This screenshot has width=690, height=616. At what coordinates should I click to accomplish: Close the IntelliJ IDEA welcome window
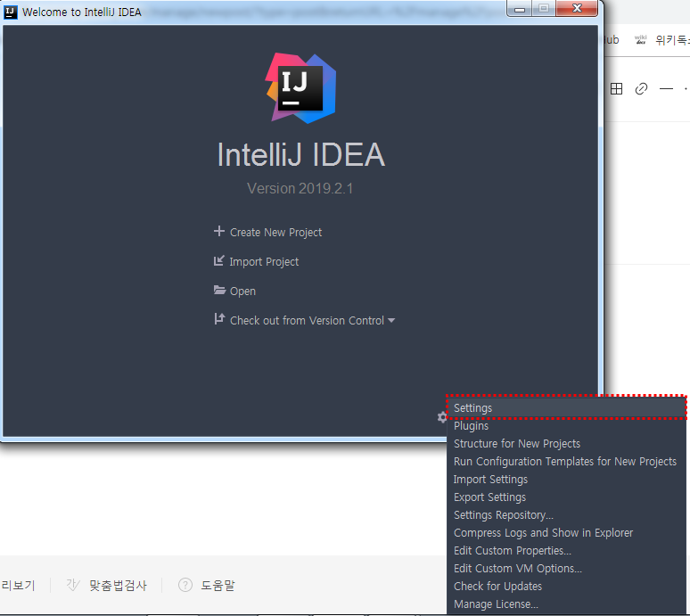[577, 8]
